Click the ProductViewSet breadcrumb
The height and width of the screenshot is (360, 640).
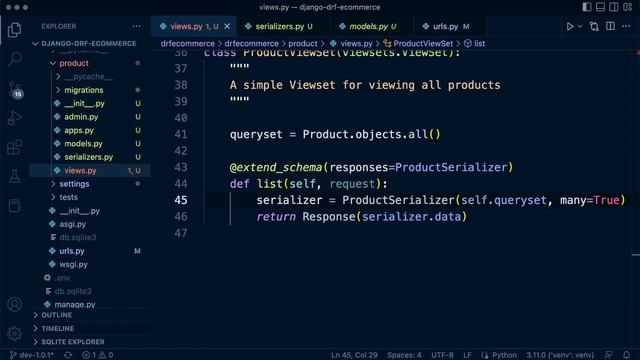423,44
